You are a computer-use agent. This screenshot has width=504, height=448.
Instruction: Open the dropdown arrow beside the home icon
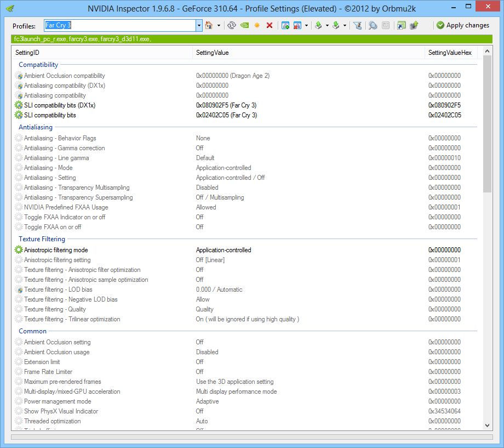coord(219,25)
